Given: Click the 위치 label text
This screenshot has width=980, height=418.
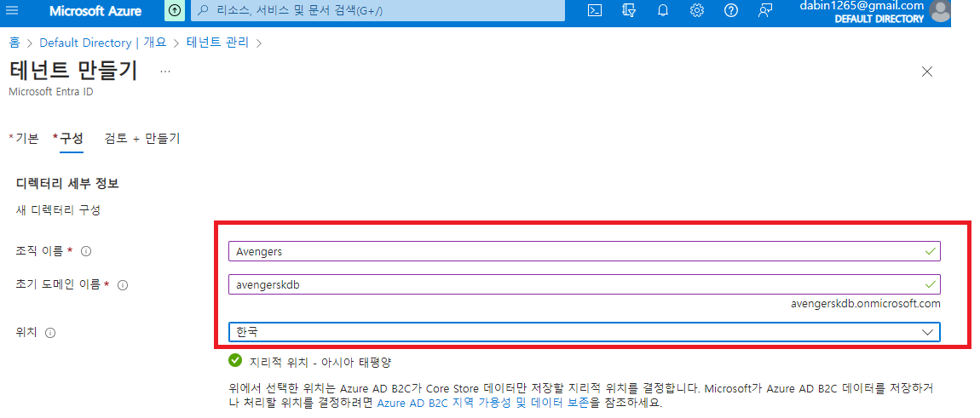Looking at the screenshot, I should [26, 332].
